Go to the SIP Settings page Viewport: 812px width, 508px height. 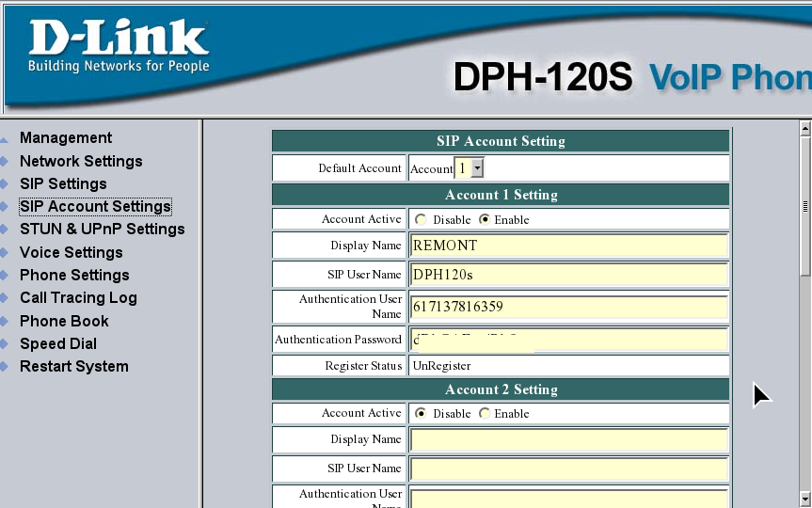tap(63, 183)
